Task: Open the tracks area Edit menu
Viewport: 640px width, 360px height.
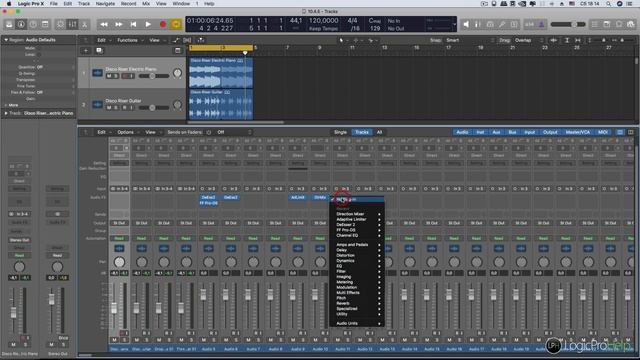Action: tap(103, 40)
